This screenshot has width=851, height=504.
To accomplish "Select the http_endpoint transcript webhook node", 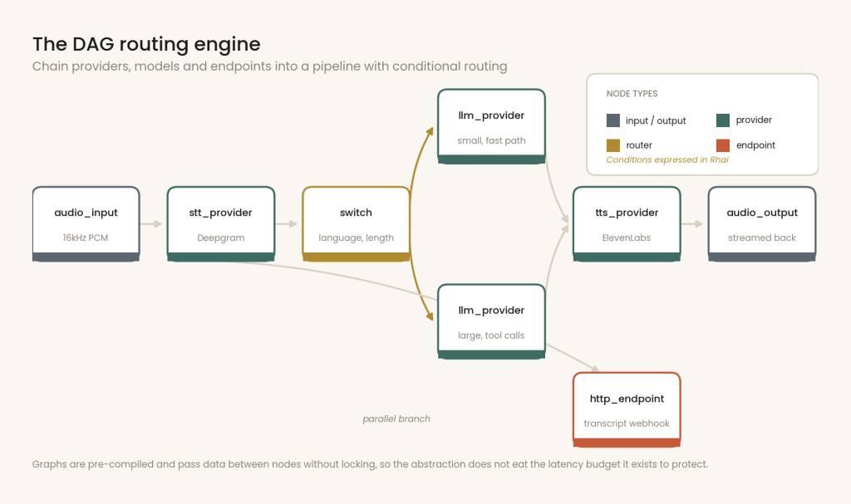I will (627, 409).
